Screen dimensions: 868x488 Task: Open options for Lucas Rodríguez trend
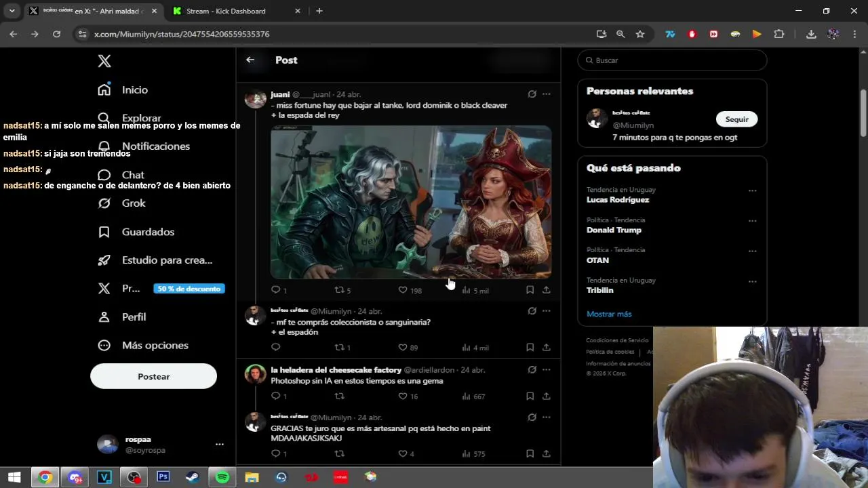(x=752, y=190)
